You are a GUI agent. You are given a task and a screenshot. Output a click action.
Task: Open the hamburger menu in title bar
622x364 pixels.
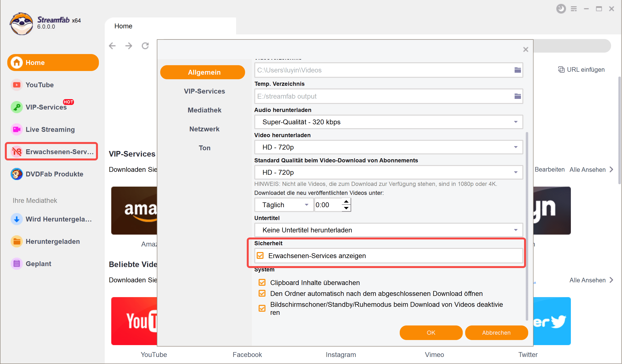pyautogui.click(x=574, y=9)
